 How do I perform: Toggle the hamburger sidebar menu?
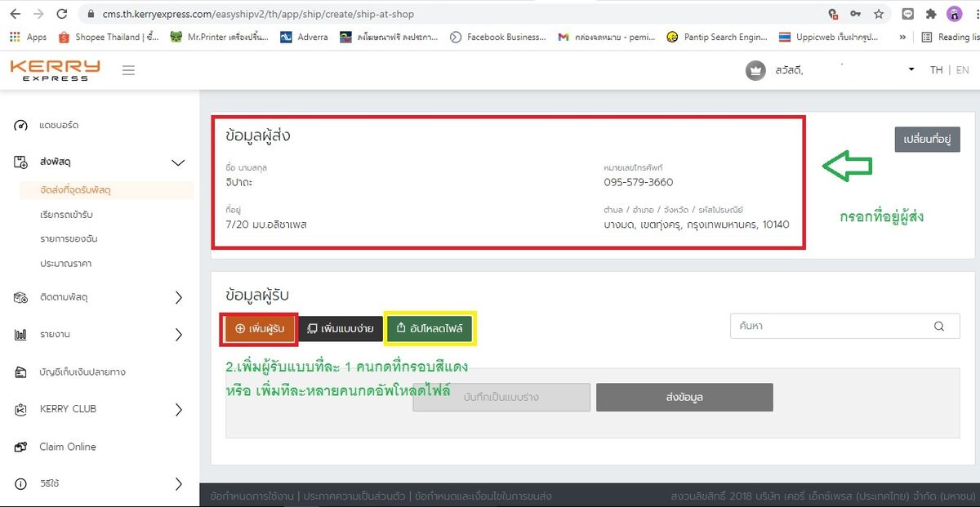[128, 70]
